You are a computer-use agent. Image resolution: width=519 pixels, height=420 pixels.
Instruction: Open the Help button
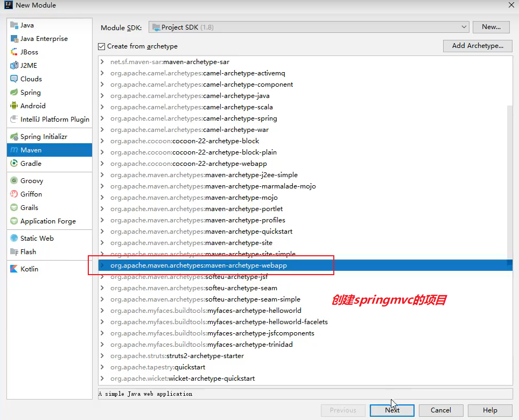tap(490, 410)
